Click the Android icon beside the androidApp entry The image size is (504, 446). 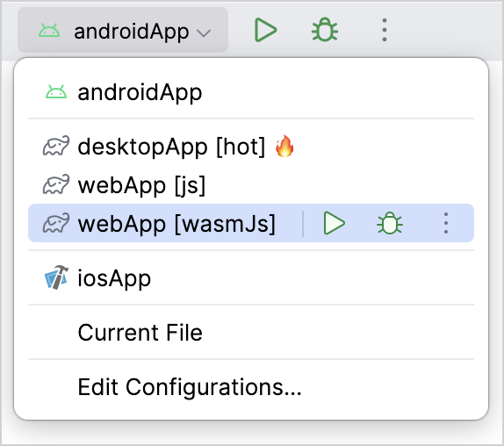click(56, 92)
